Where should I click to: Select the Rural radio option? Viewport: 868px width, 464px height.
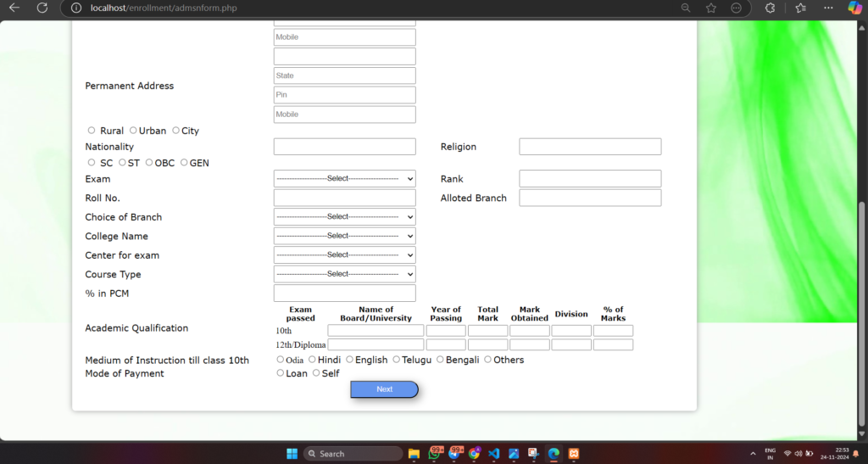[x=92, y=131]
